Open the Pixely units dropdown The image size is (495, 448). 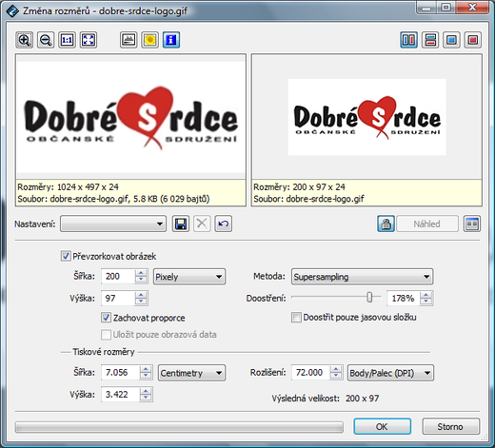coord(189,277)
